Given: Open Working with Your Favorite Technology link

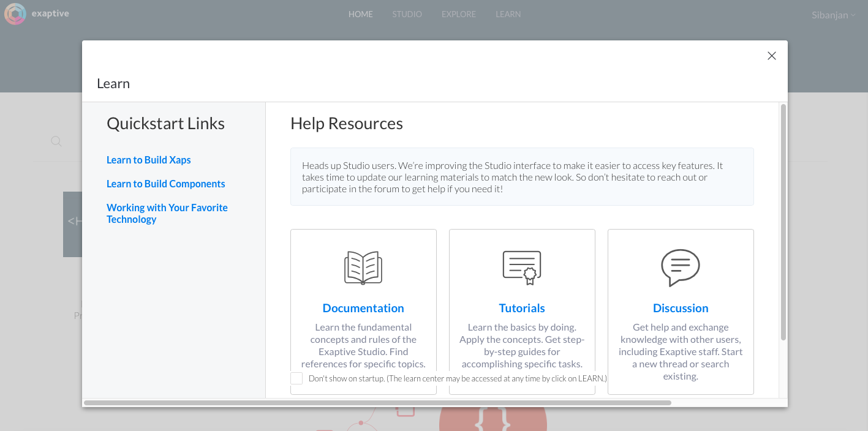Looking at the screenshot, I should point(167,214).
